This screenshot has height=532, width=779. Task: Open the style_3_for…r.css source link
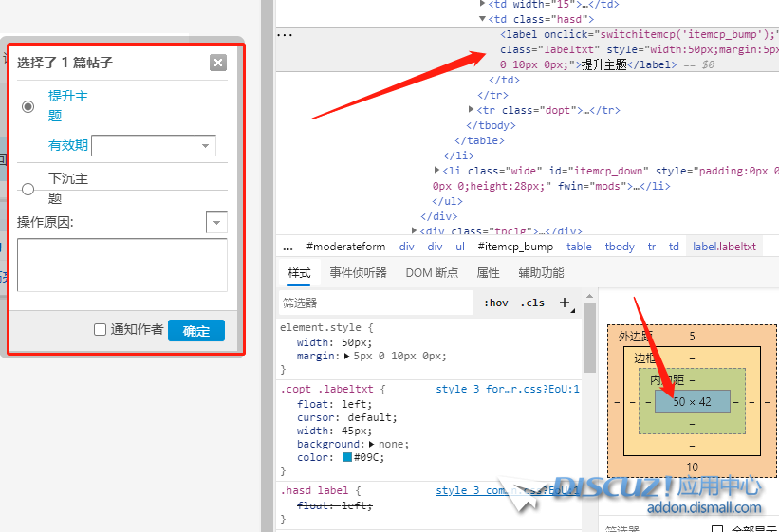pos(507,389)
